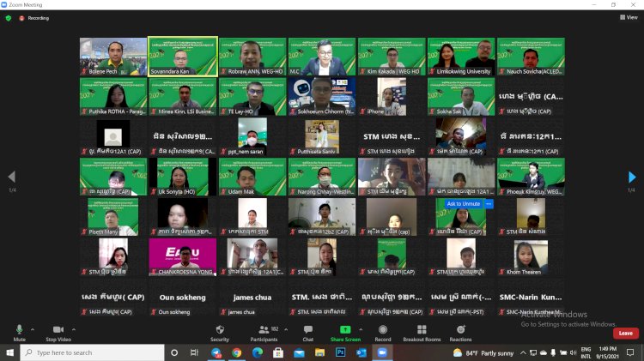Open the Security shield menu
The width and height of the screenshot is (644, 361).
(220, 333)
